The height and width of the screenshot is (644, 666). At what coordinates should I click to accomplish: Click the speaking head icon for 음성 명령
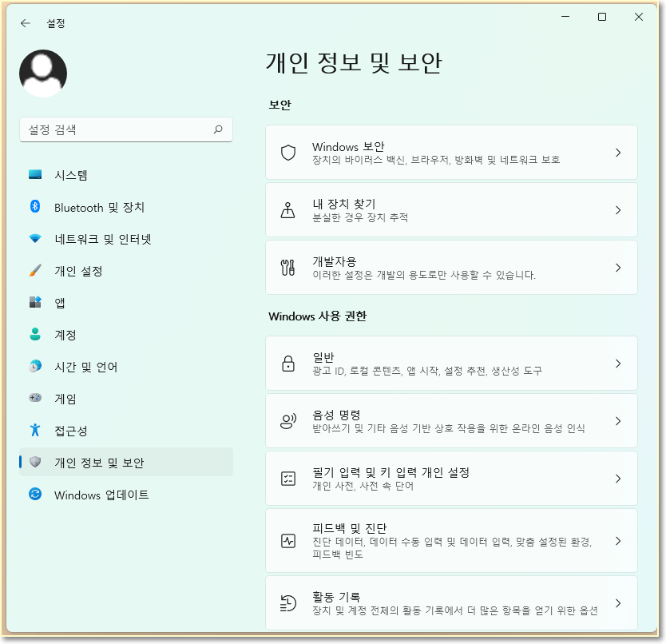pyautogui.click(x=288, y=421)
